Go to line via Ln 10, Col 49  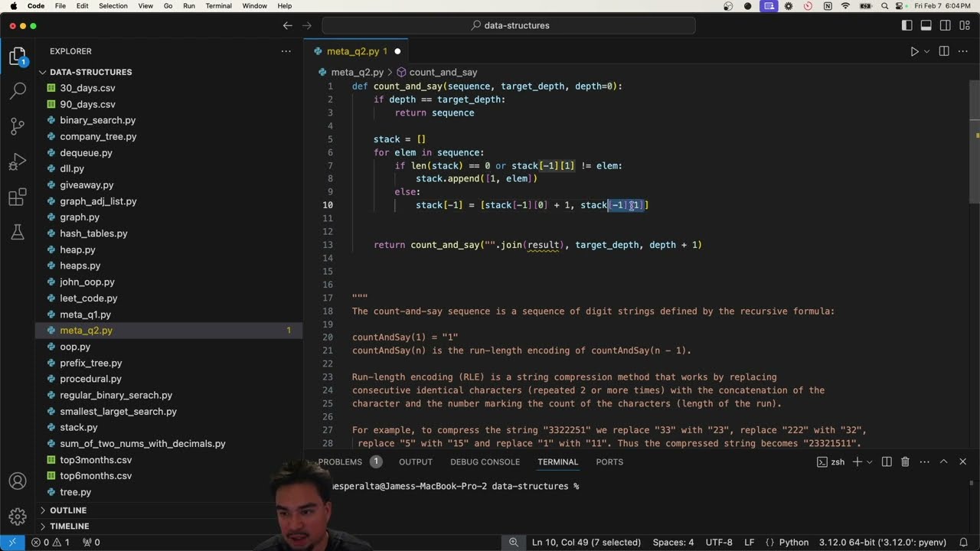tap(586, 542)
